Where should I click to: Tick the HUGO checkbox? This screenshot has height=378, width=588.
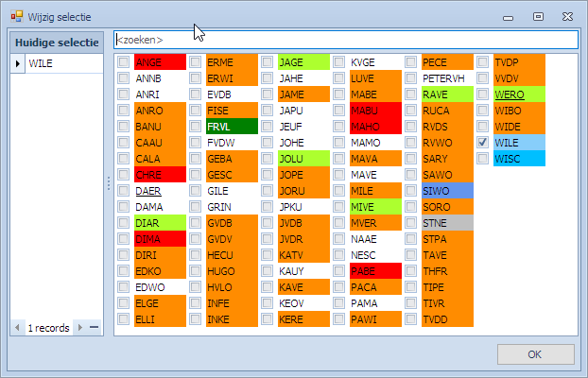click(195, 271)
